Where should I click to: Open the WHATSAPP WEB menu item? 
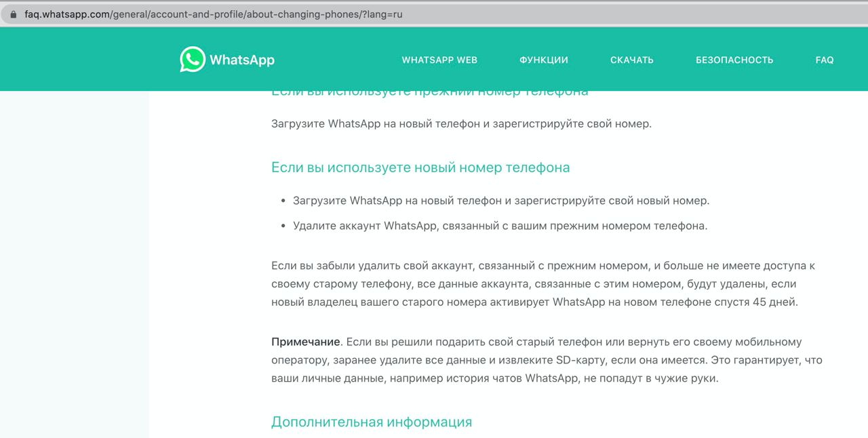pos(439,60)
